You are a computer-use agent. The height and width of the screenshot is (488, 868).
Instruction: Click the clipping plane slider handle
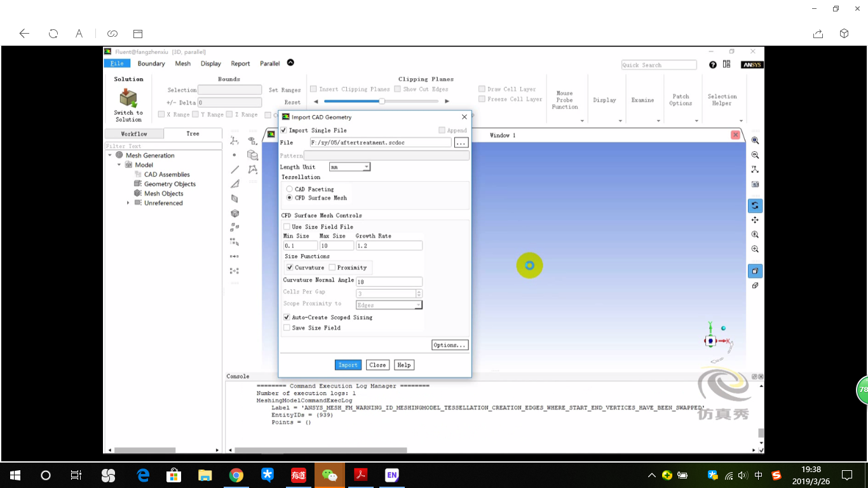382,101
